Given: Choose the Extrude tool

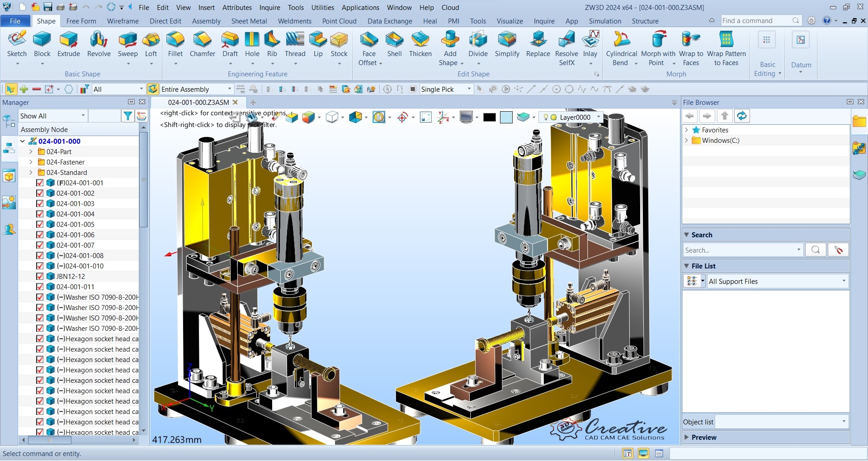Looking at the screenshot, I should pos(69,44).
